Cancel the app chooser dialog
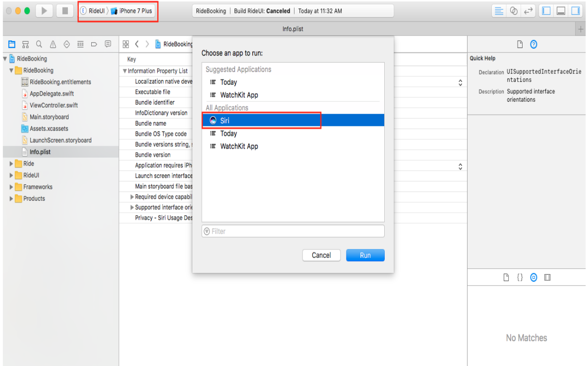 321,255
